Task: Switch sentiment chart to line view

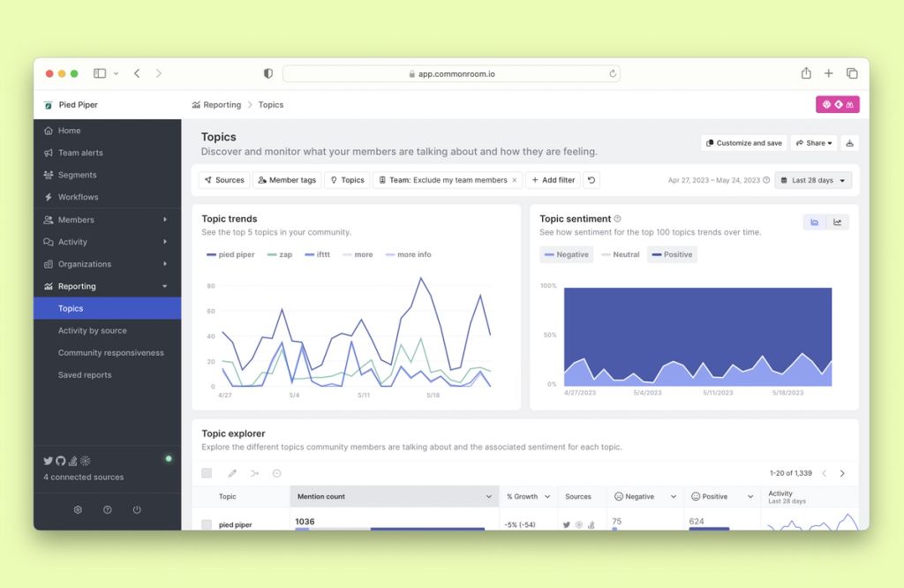Action: (837, 222)
